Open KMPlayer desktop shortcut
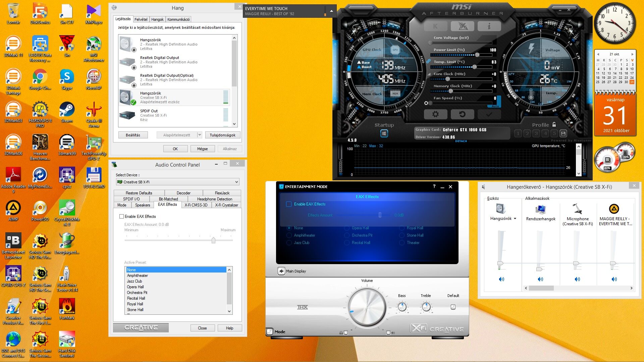The image size is (644, 362). click(x=94, y=14)
